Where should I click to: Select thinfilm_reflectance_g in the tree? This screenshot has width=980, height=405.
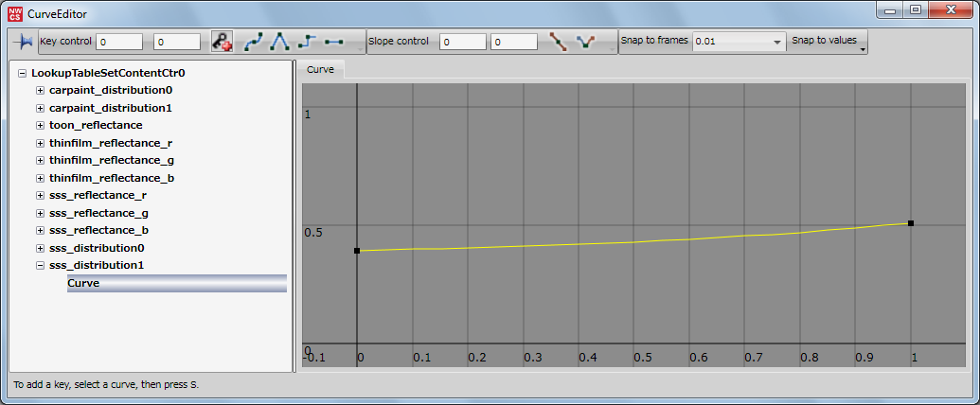pyautogui.click(x=111, y=160)
